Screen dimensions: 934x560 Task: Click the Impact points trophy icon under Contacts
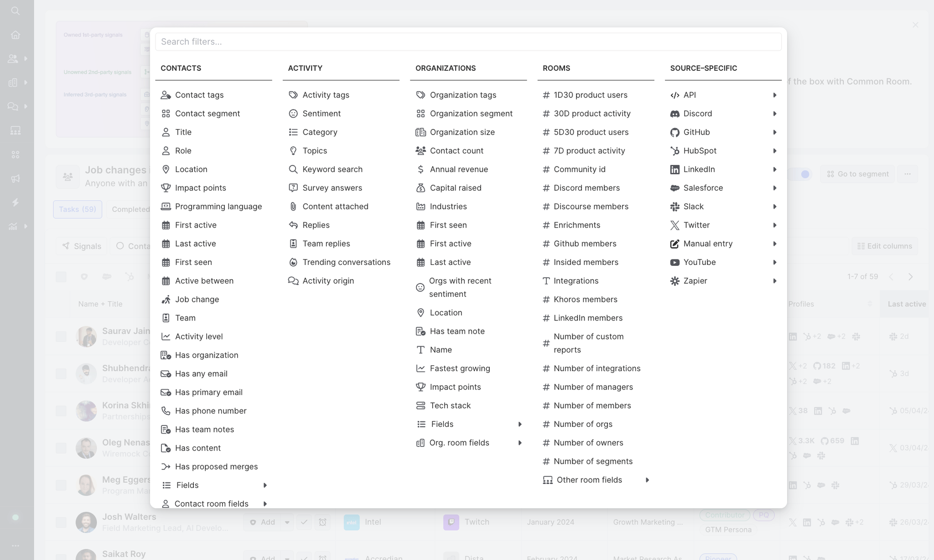pyautogui.click(x=166, y=188)
